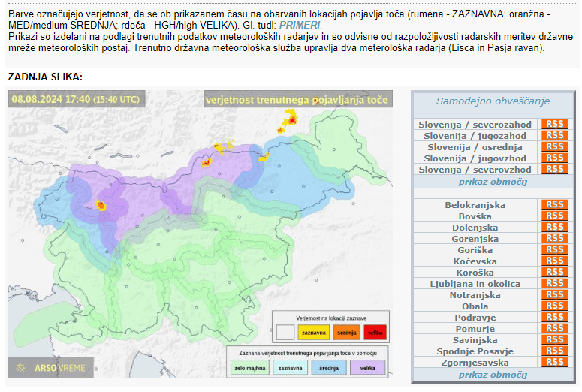Click upper 'prikaz območij' link
Image resolution: width=582 pixels, height=392 pixels.
(x=493, y=182)
